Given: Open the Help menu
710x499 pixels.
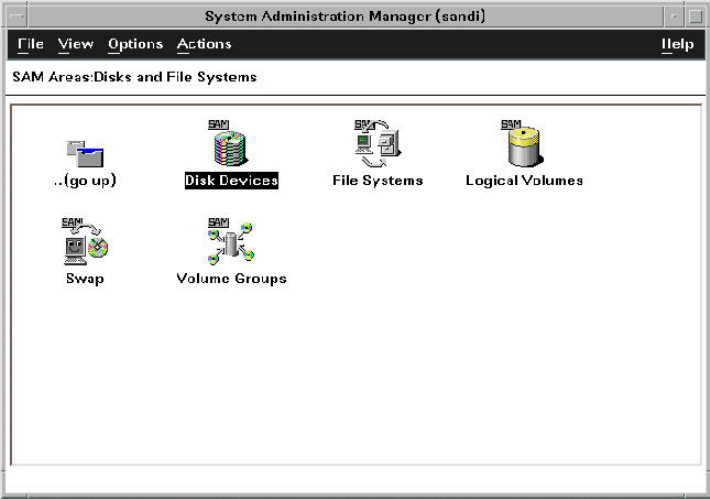Looking at the screenshot, I should click(677, 44).
